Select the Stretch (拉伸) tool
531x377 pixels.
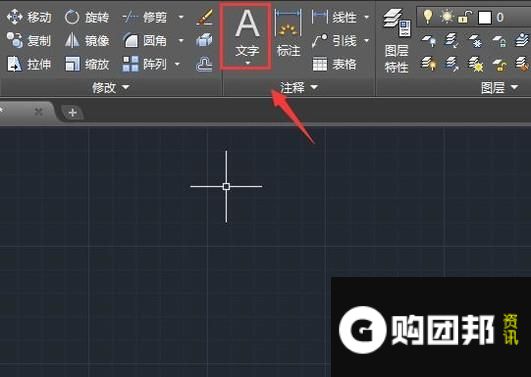tap(29, 64)
